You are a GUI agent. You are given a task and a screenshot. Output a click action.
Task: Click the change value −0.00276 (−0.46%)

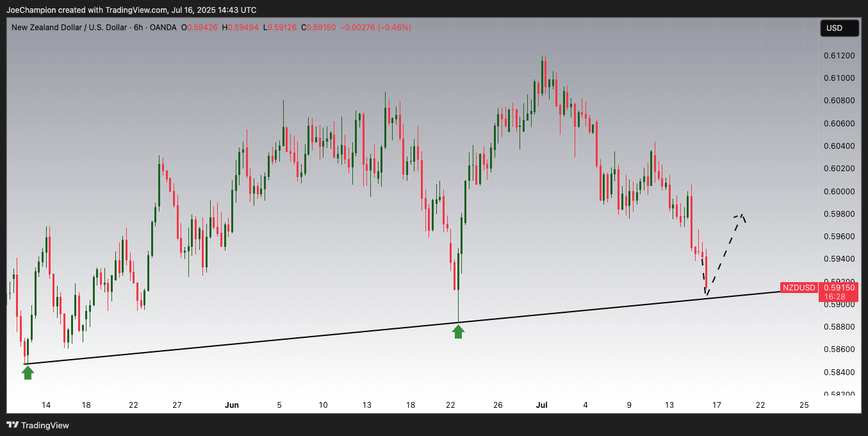375,28
